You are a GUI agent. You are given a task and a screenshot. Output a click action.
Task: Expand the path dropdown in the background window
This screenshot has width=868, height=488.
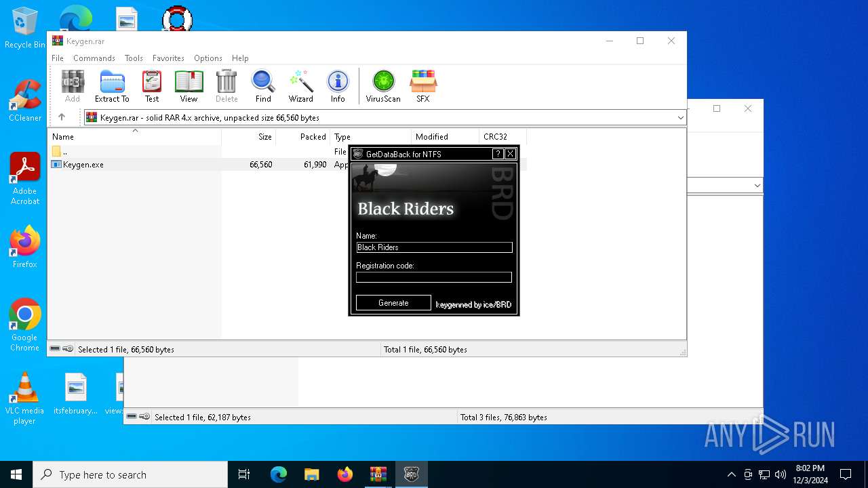click(757, 185)
